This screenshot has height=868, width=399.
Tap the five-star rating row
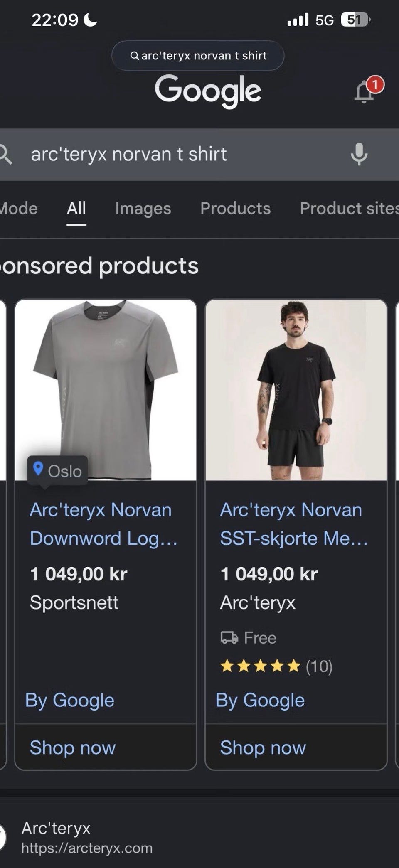click(276, 666)
